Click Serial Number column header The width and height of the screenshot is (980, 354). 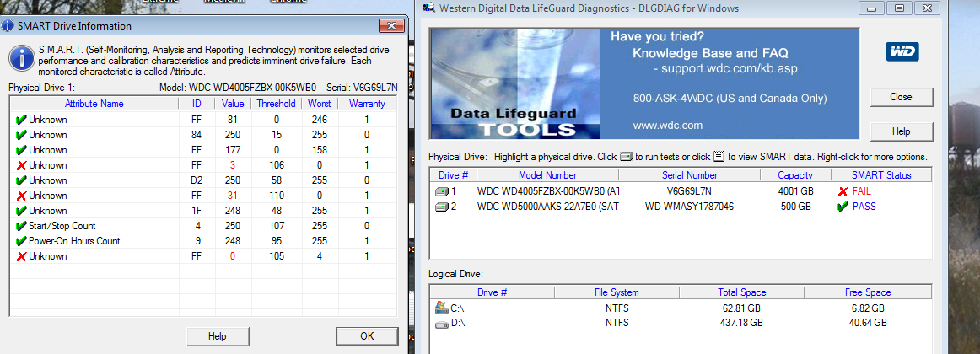point(689,175)
